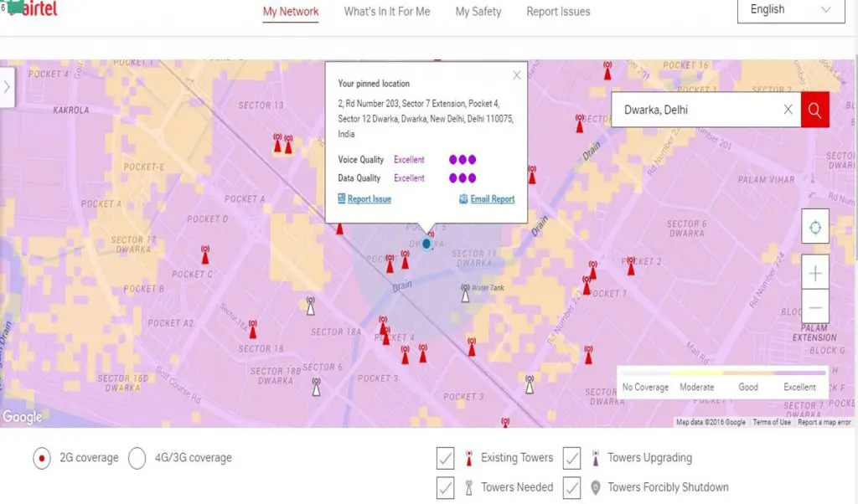Click the Towers Forcibly Shutdown legend icon
Screen dimensions: 858x504
[596, 487]
